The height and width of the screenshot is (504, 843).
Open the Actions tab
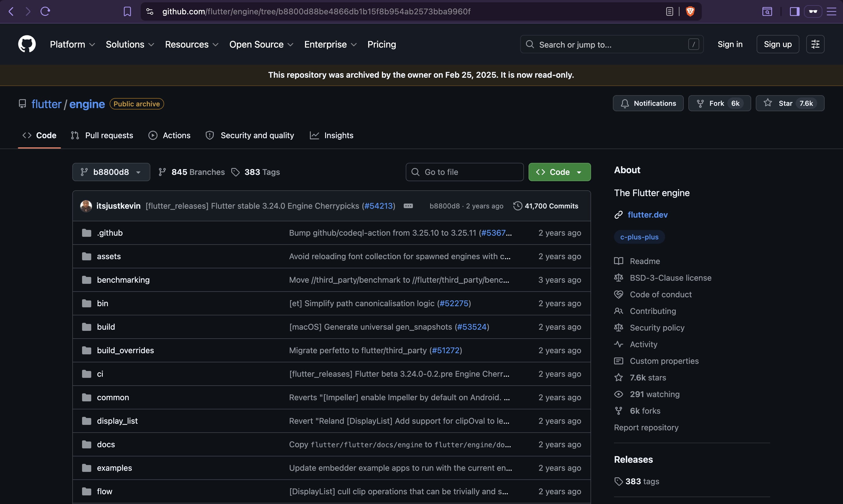click(x=170, y=136)
